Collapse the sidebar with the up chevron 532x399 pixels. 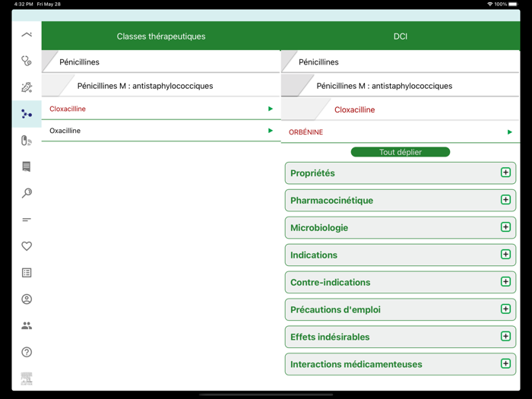27,35
